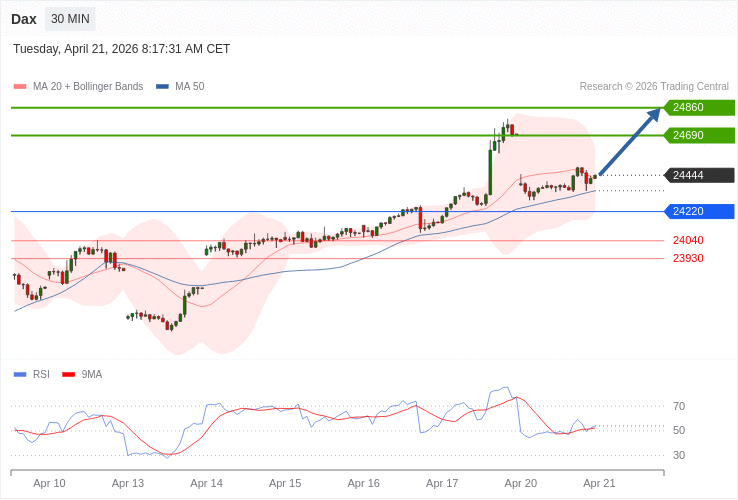The height and width of the screenshot is (500, 738).
Task: Click the 24690 green resistance price label
Action: (x=699, y=135)
